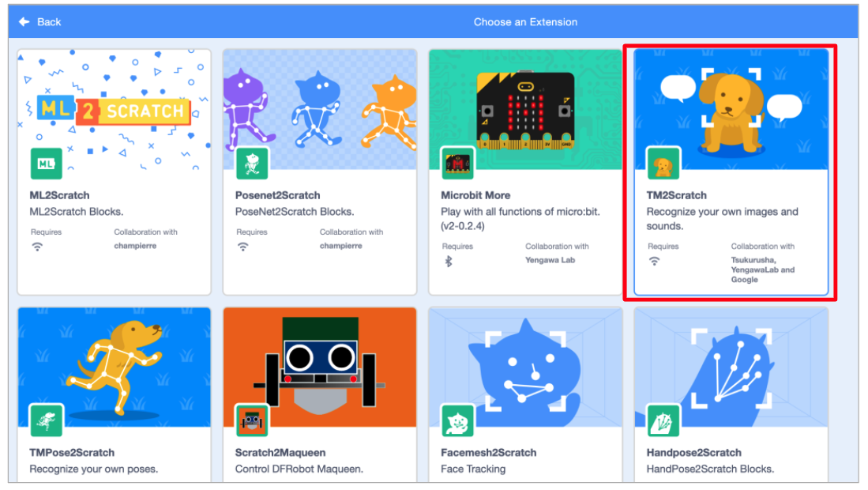Open the Scratch2Maqueen robot car banner

320,367
